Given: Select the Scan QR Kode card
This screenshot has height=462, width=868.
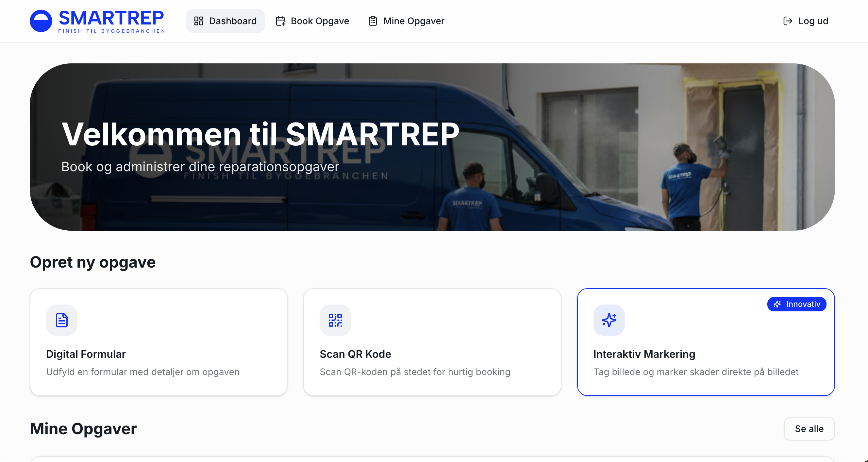Looking at the screenshot, I should click(x=432, y=341).
